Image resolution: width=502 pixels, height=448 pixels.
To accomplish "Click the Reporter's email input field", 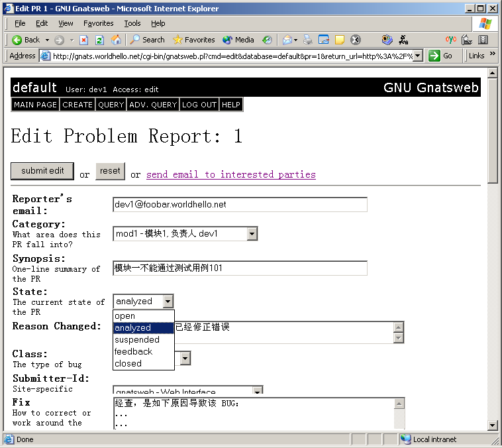I will click(240, 205).
